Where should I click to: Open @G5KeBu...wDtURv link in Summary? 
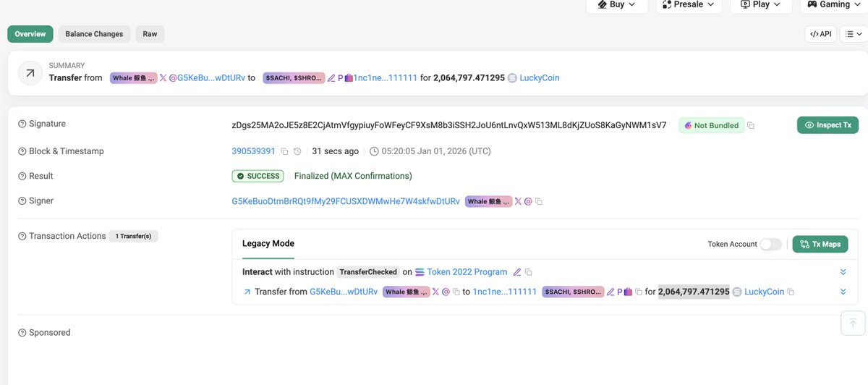tap(207, 77)
